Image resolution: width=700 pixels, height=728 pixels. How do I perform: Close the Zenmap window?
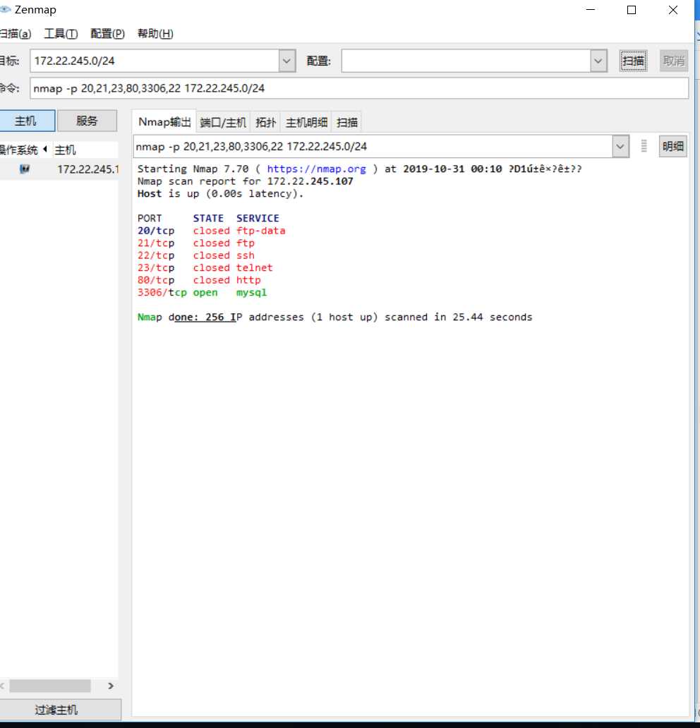(673, 10)
